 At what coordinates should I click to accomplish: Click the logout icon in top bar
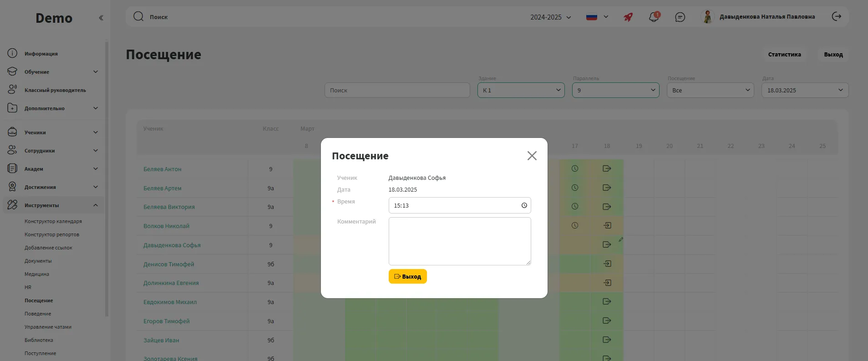(837, 17)
